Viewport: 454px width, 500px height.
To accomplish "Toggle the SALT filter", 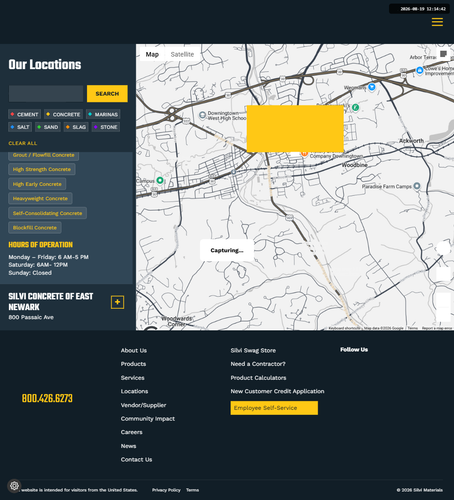I will point(20,127).
